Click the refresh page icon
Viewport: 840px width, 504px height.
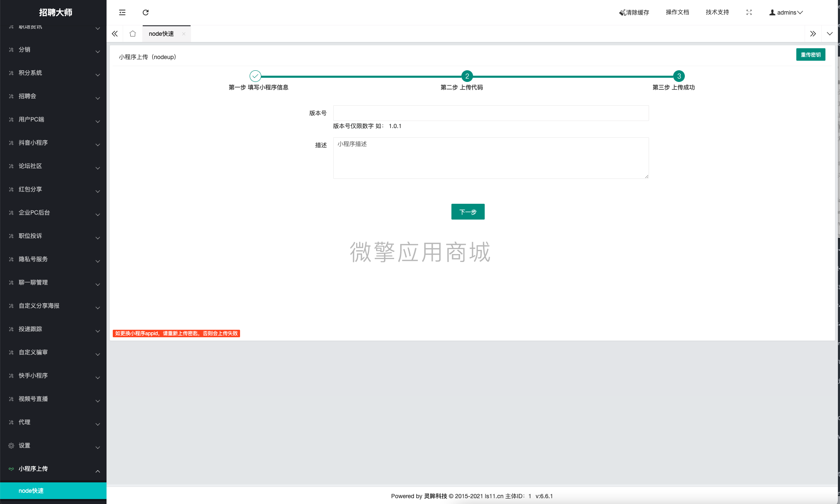146,12
